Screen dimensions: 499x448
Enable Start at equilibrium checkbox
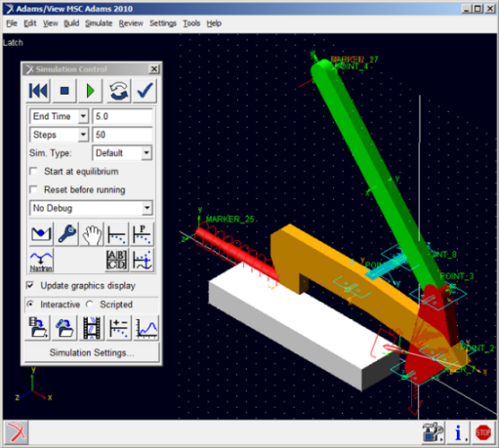pos(33,171)
